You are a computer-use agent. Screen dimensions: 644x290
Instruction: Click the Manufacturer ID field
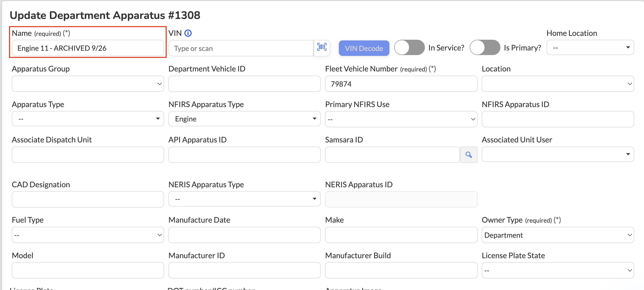coord(244,270)
